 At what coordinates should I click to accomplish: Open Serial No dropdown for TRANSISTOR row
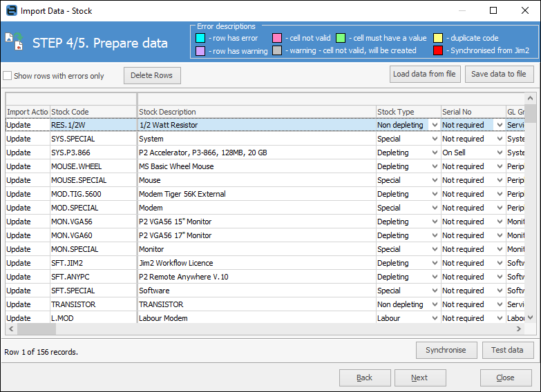[x=500, y=304]
